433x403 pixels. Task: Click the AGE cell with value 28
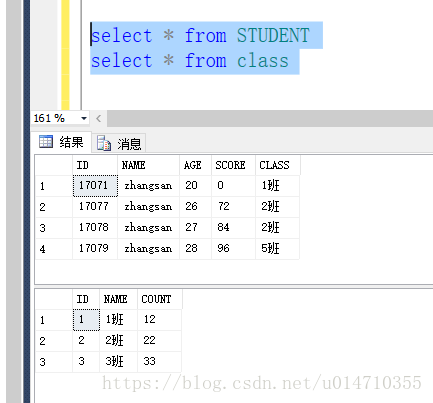click(x=195, y=249)
